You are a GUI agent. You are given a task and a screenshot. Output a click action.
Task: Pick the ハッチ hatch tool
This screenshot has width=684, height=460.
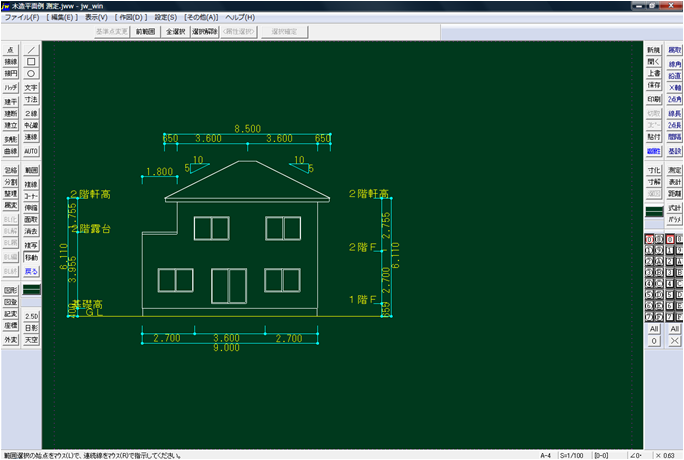10,88
